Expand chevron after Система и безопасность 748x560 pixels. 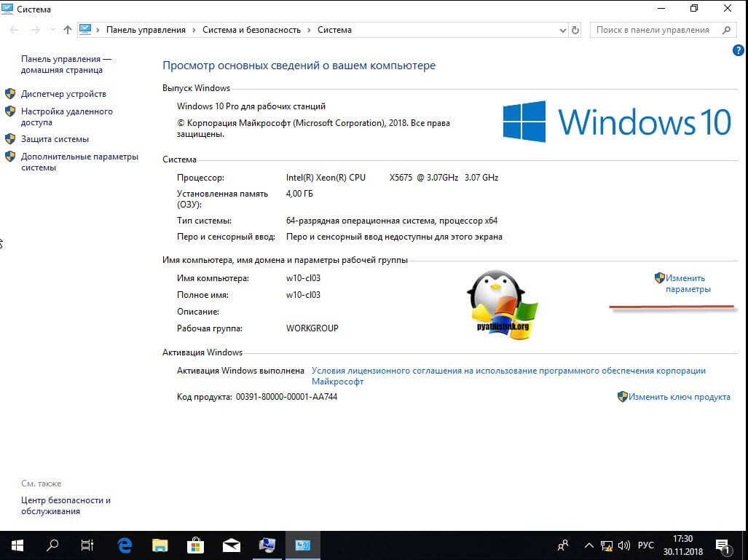pos(309,30)
